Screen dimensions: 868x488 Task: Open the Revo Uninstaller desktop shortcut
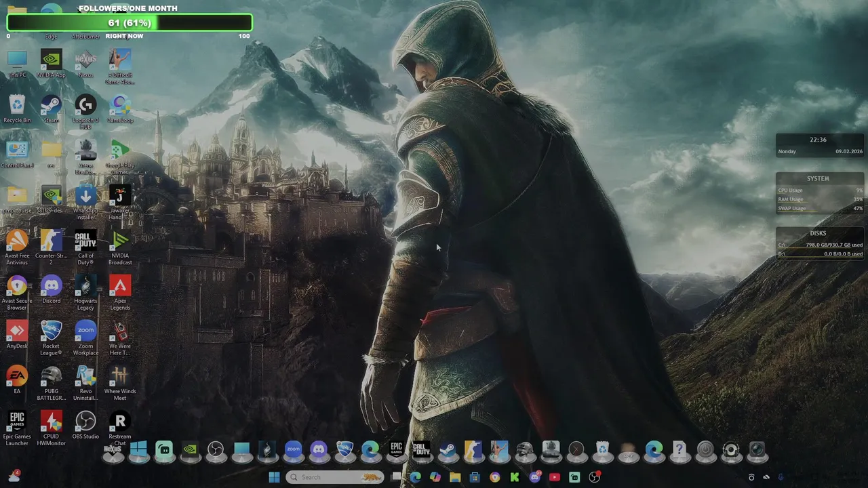click(85, 384)
